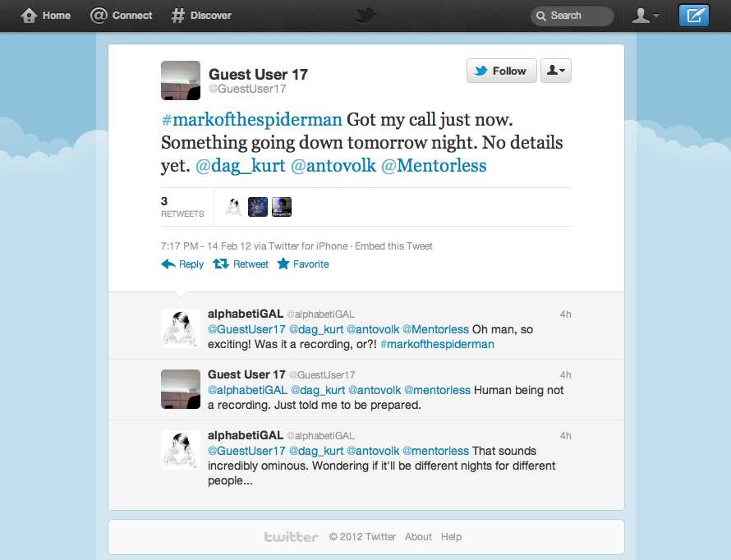Follow Guest User 17
The image size is (731, 560).
[x=501, y=71]
